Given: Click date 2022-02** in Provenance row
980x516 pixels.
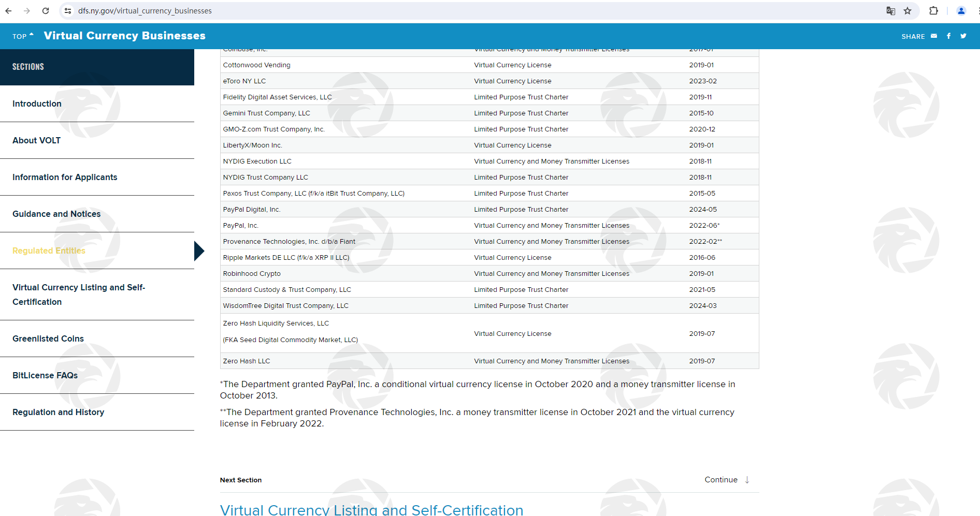Looking at the screenshot, I should 705,242.
